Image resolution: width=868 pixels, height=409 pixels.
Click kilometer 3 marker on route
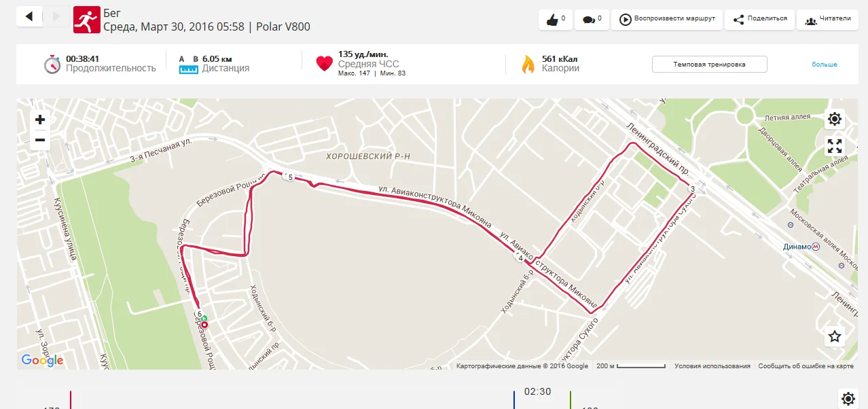point(691,188)
